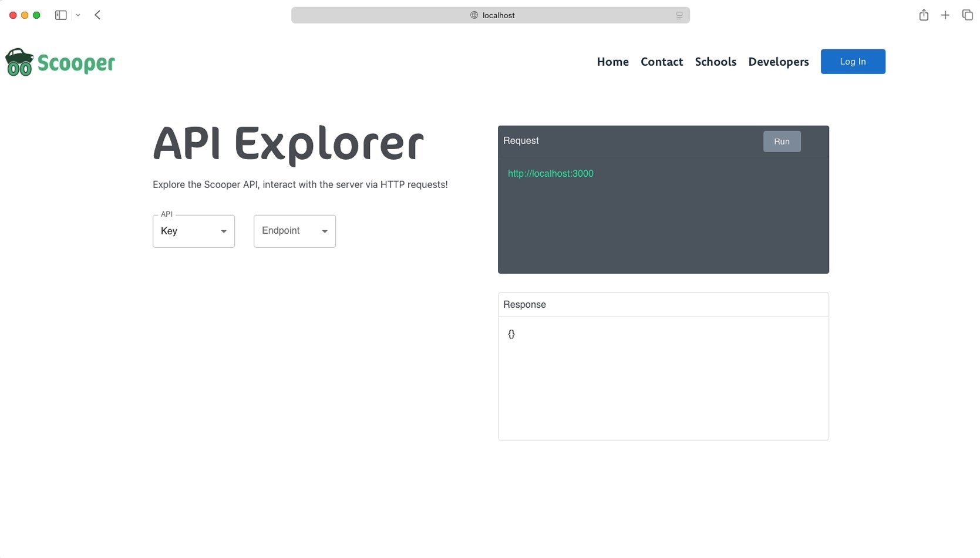Click the globe icon in address bar
Screen dimensions: 980x558
474,15
